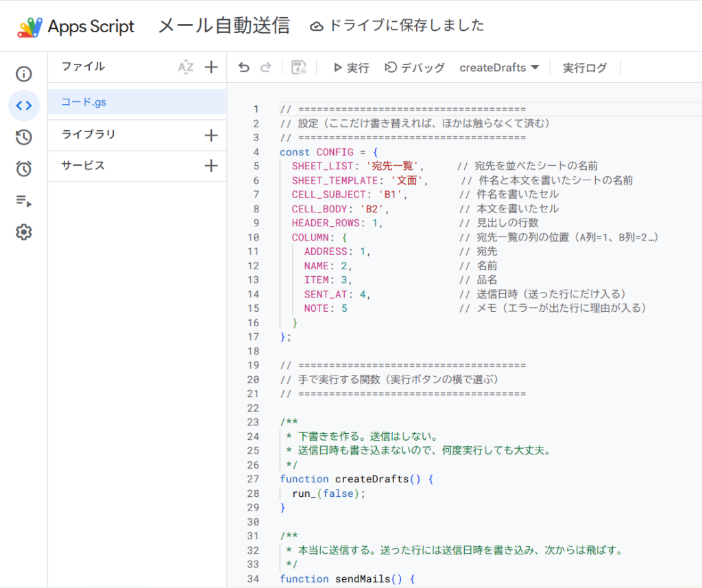Click the ADDRESS property line
702x588 pixels.
[x=337, y=252]
